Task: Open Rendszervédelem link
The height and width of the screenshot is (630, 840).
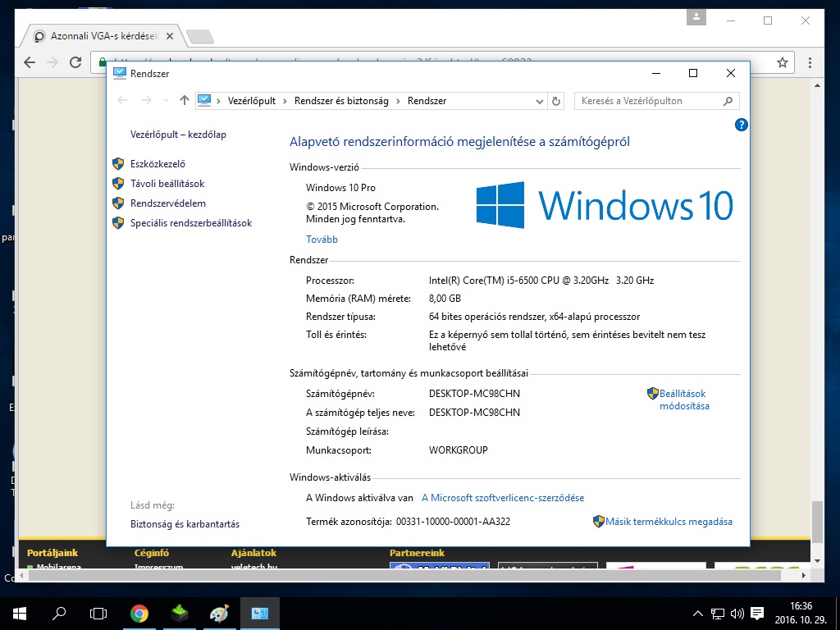Action: [167, 203]
